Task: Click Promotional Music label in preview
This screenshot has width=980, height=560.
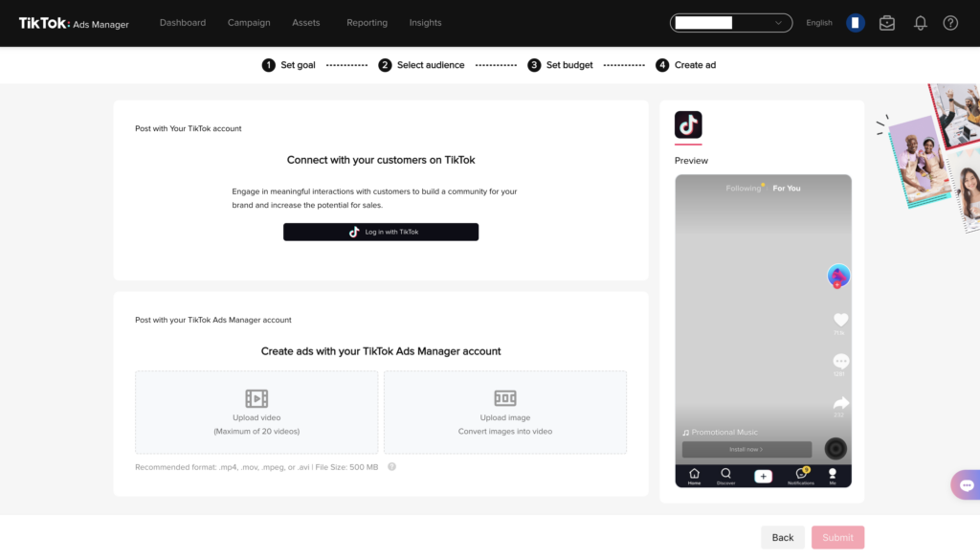Action: pyautogui.click(x=720, y=433)
